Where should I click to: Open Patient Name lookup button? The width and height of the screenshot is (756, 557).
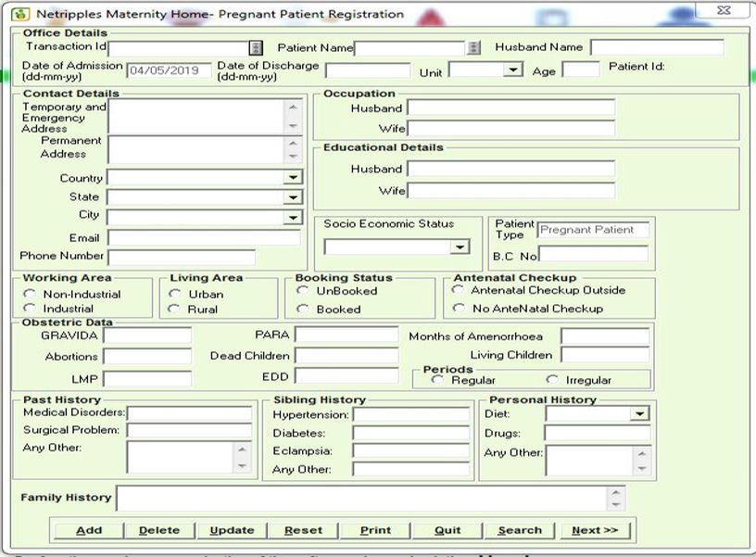[x=473, y=47]
